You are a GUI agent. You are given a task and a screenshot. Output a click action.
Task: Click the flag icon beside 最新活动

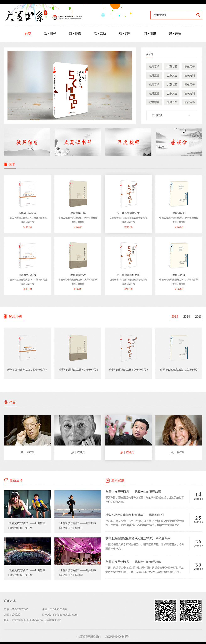pos(6,480)
